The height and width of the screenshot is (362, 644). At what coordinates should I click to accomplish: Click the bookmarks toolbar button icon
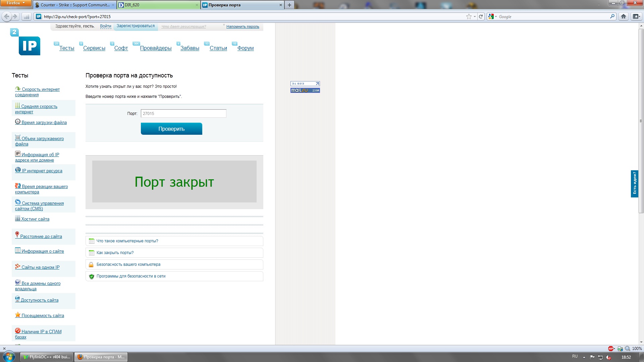(636, 16)
